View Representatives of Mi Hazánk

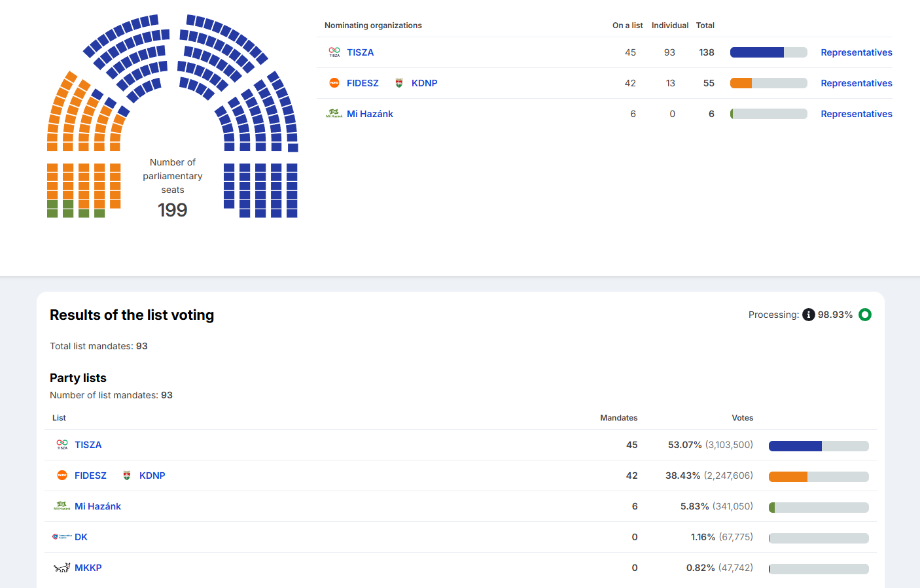point(856,114)
